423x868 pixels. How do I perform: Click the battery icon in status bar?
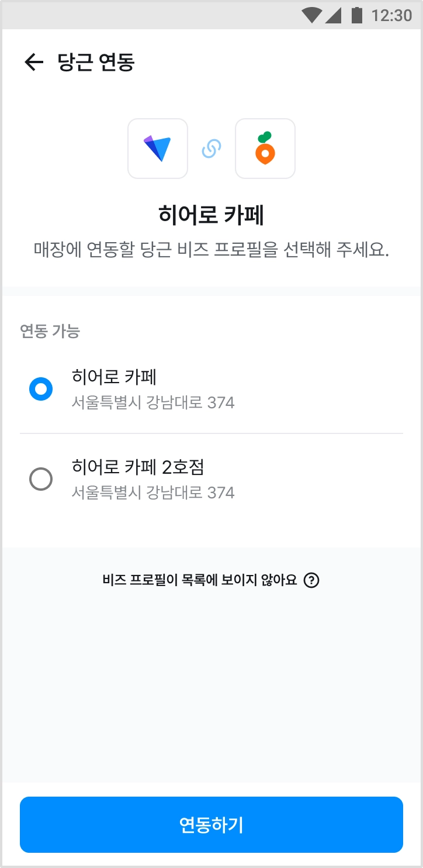click(356, 15)
